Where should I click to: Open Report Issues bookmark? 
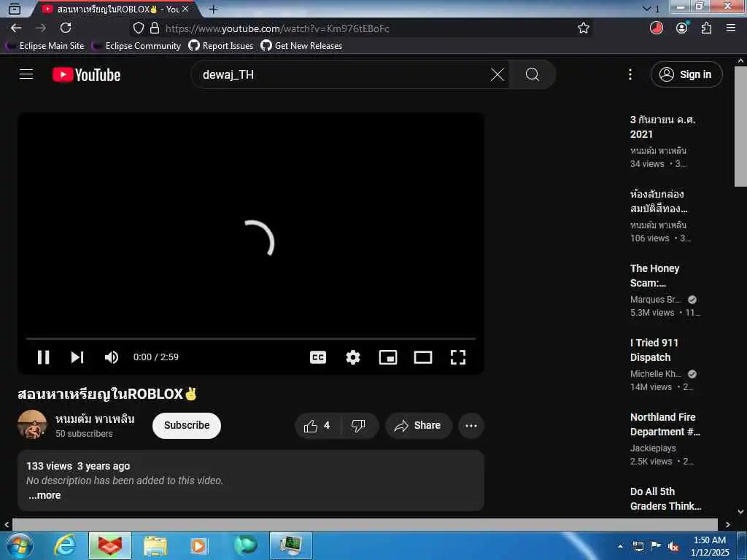pos(220,46)
